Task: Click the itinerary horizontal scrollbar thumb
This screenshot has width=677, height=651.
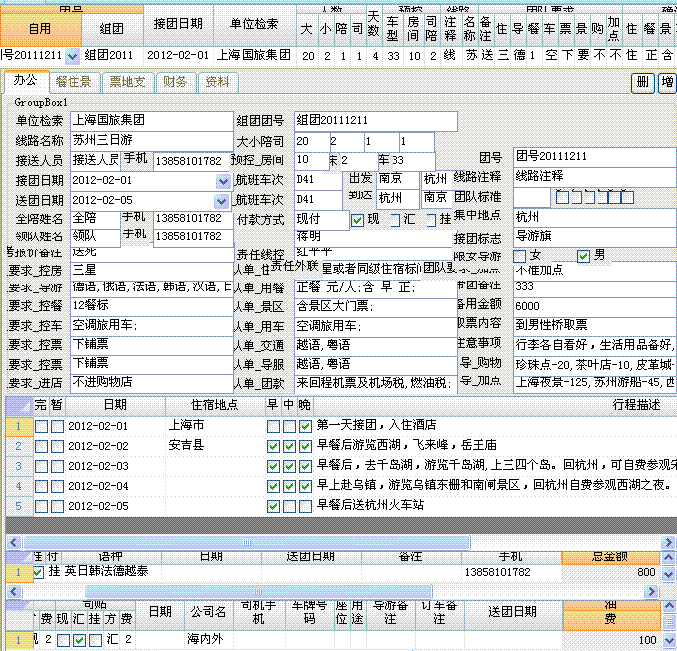Action: [247, 543]
